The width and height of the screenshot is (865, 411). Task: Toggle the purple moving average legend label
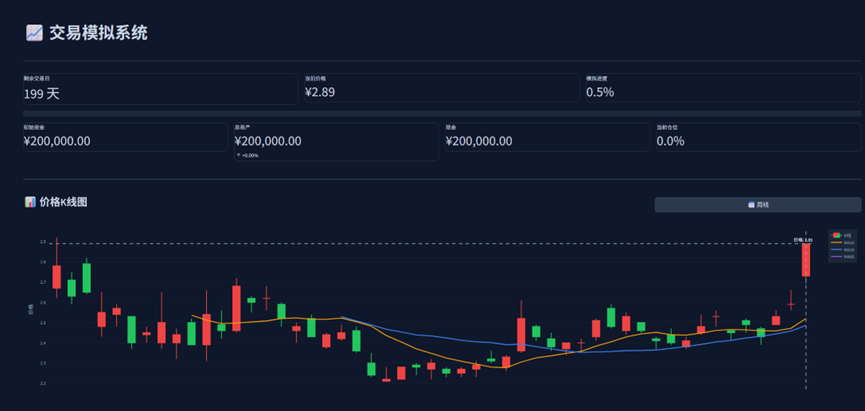pyautogui.click(x=849, y=256)
